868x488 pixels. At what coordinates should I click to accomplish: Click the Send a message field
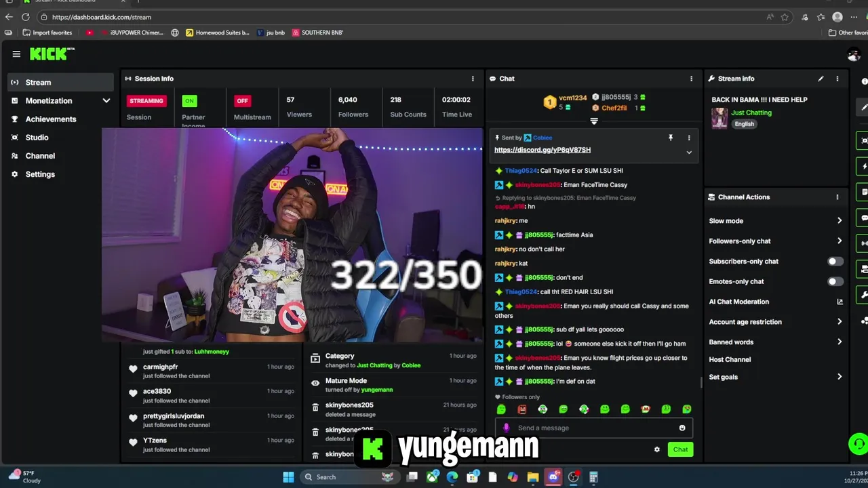593,428
